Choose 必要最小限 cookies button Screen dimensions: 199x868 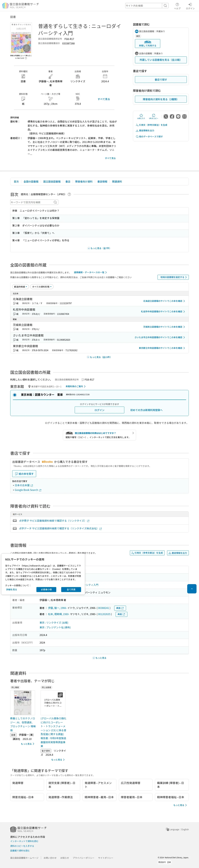(46, 590)
